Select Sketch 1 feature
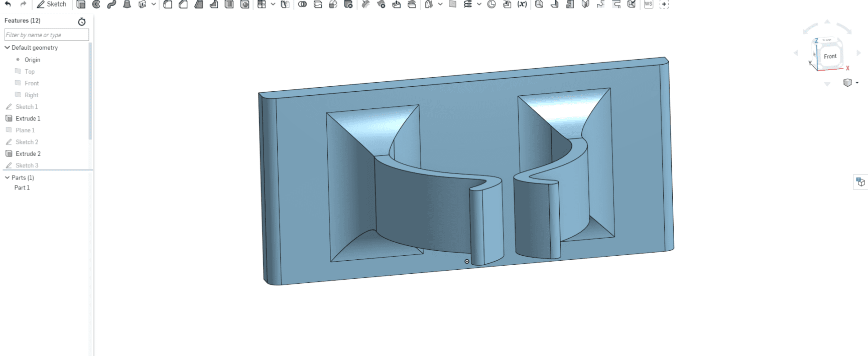Viewport: 868px width, 356px height. 27,107
